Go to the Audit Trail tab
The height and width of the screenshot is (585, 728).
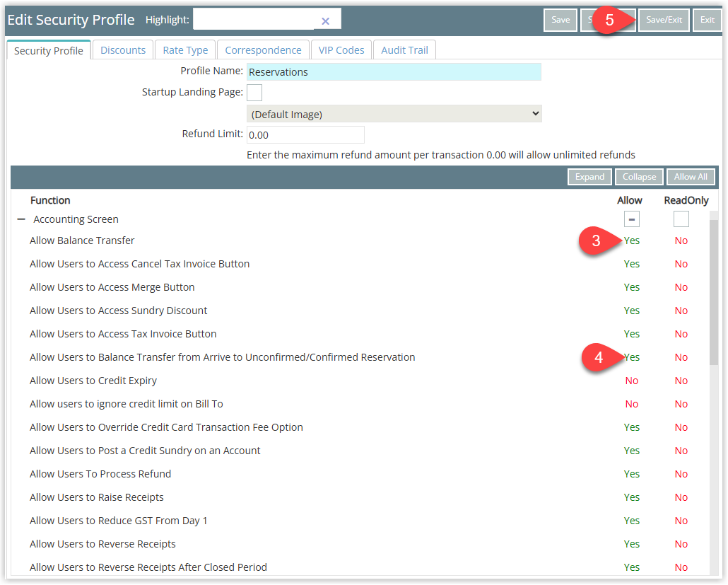[x=405, y=50]
